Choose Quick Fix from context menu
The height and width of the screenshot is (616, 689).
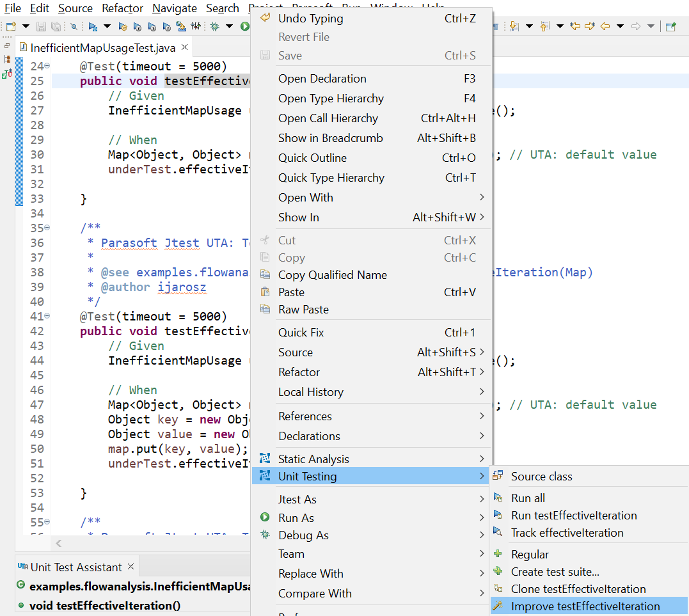tap(371, 332)
